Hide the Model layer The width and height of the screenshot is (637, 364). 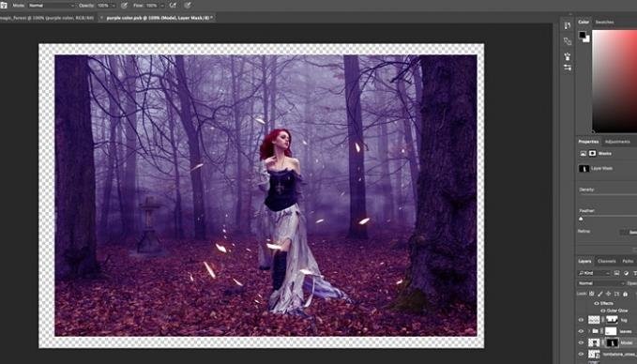581,342
